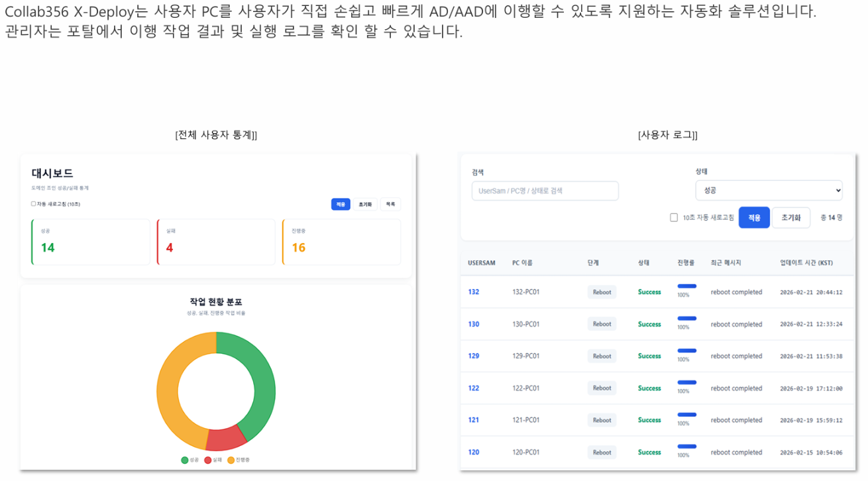Click the Reboot badge in the 120-PC01 row
This screenshot has width=868, height=481.
[602, 453]
